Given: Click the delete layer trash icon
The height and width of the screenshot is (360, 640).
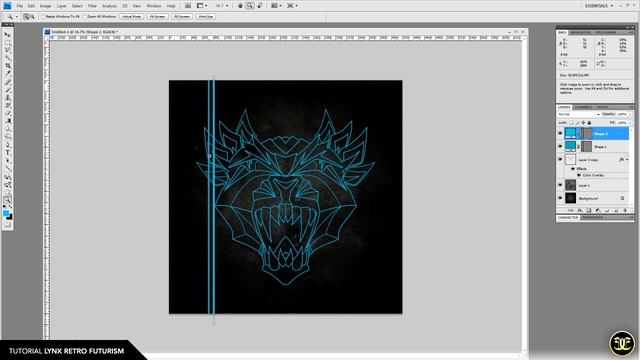Looking at the screenshot, I should (624, 211).
